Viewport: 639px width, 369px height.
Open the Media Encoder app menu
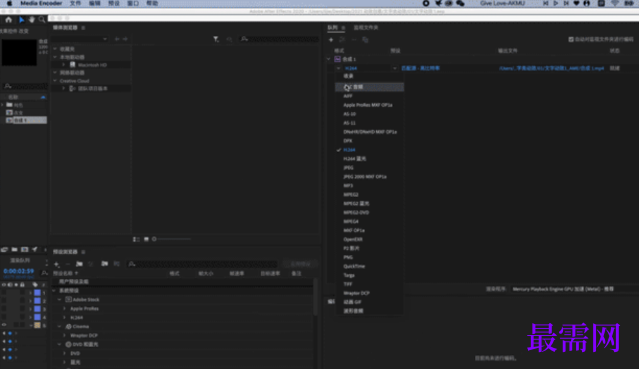[x=41, y=3]
